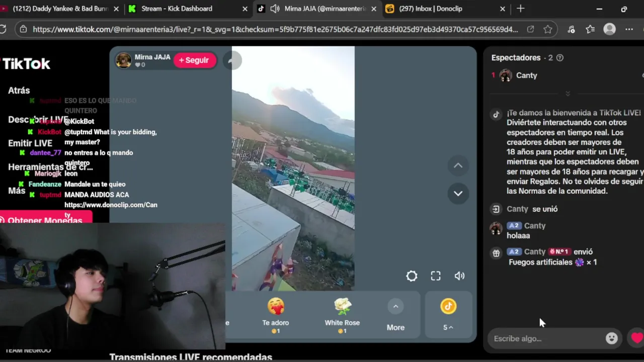Expand More gifts
The height and width of the screenshot is (362, 644).
(x=395, y=315)
